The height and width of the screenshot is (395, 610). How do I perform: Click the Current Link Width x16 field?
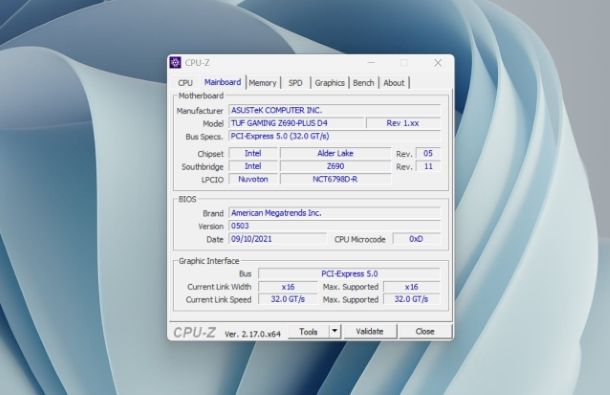(x=288, y=287)
